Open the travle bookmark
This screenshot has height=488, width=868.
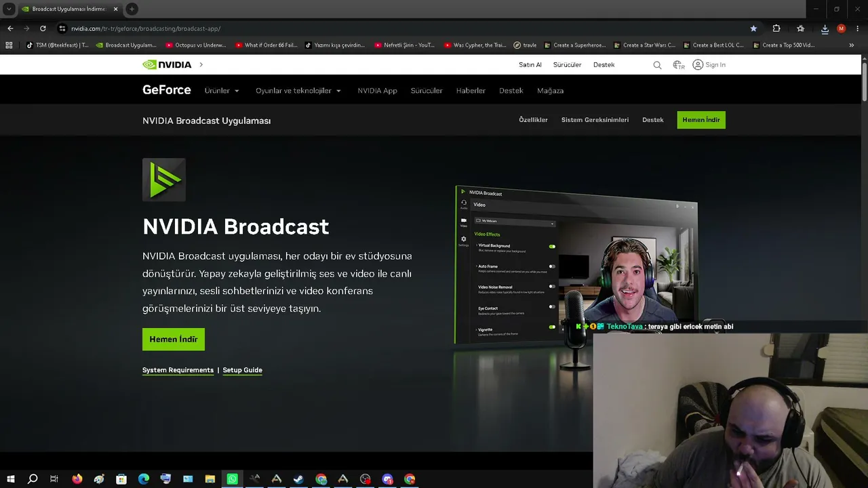(x=525, y=45)
